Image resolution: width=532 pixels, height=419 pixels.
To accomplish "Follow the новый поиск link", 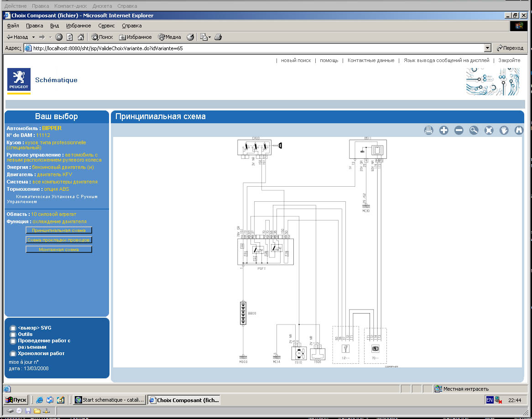I will coord(296,60).
